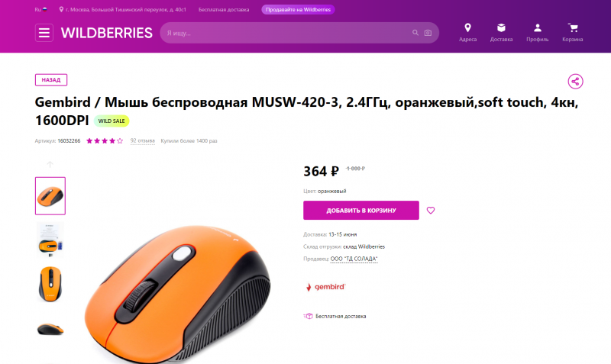611x364 pixels.
Task: Open camera photo search icon
Action: coord(428,33)
